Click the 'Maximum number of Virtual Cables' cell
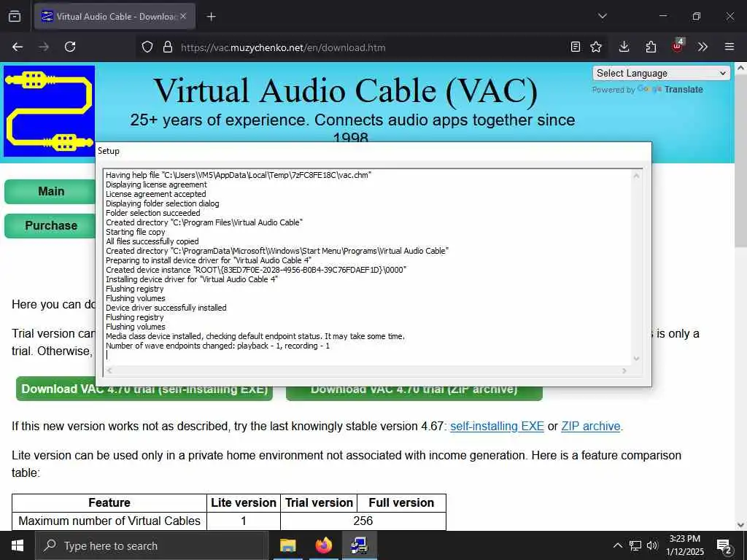This screenshot has height=560, width=747. [109, 521]
